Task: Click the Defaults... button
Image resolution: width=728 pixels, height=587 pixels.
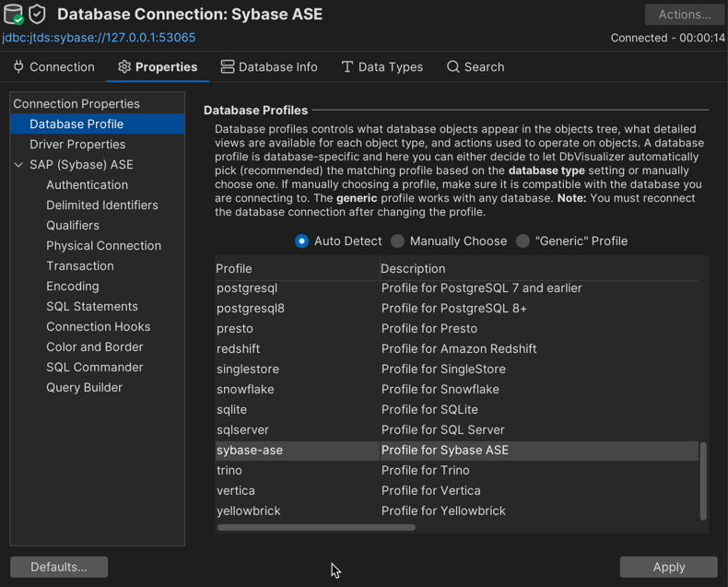Action: pyautogui.click(x=59, y=567)
